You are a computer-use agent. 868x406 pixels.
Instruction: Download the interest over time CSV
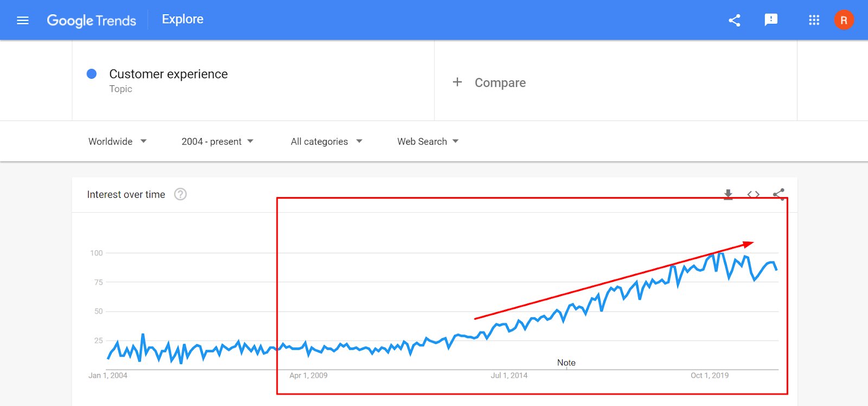728,194
